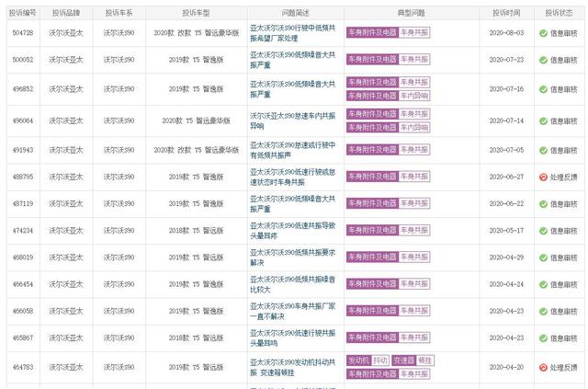Open complaint 亚太沃尔沃S90低速行驶或怠速状态时车身共振
588x389 pixels.
[292, 177]
